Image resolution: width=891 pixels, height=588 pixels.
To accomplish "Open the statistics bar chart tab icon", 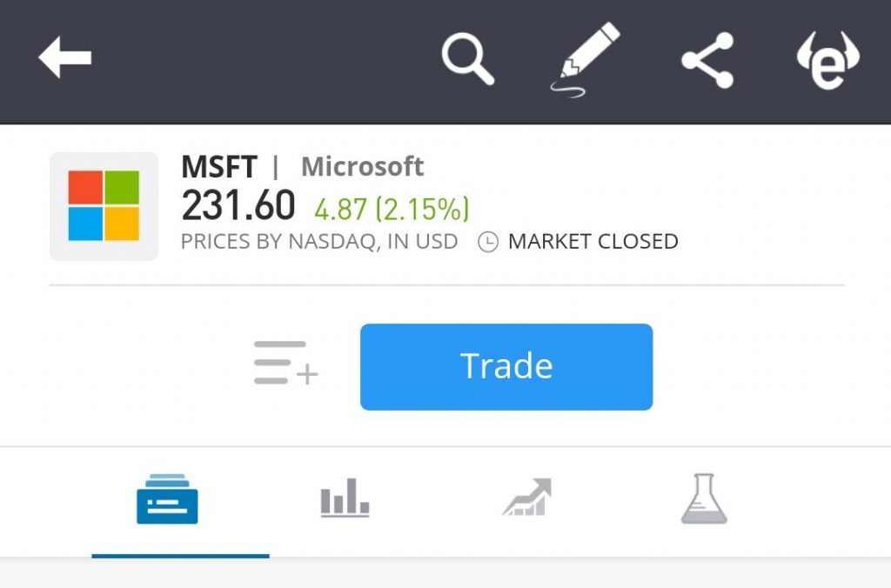I will tap(345, 498).
